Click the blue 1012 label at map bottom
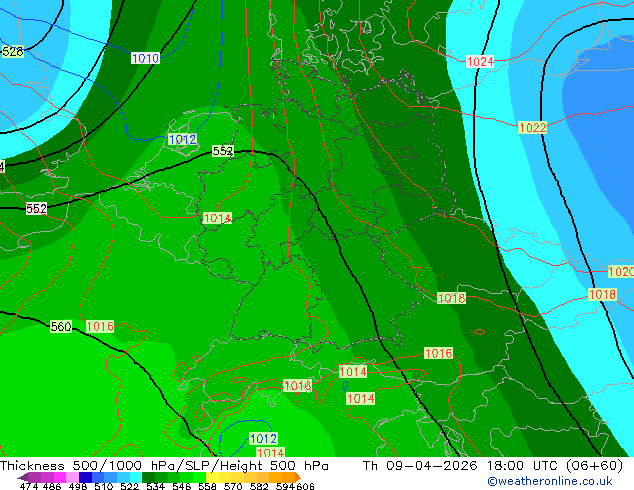 (263, 439)
